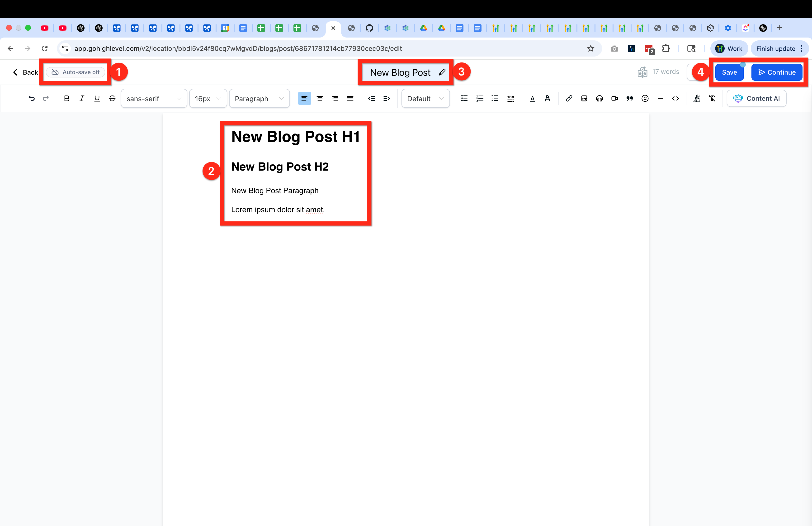Image resolution: width=812 pixels, height=526 pixels.
Task: Clear text formatting with the crossed T icon
Action: click(712, 99)
